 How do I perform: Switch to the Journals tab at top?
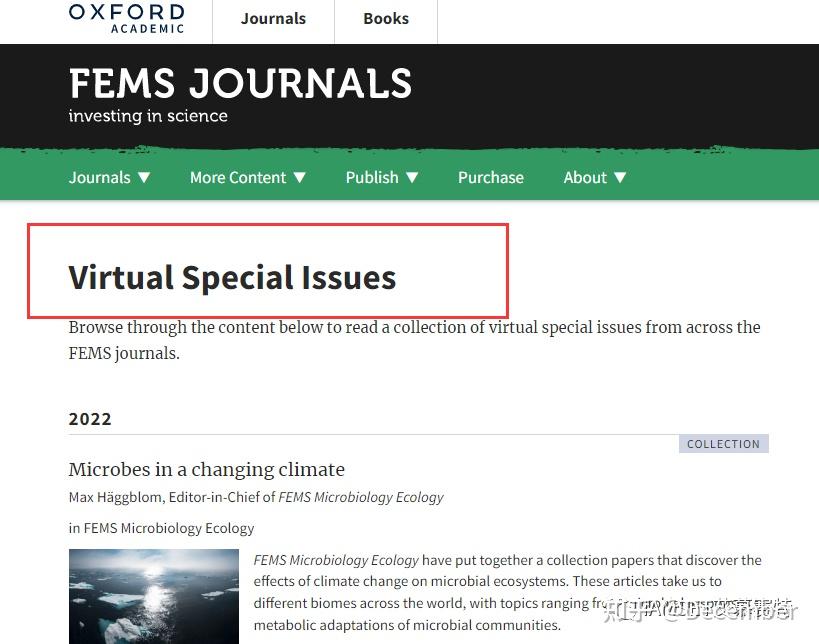[273, 17]
